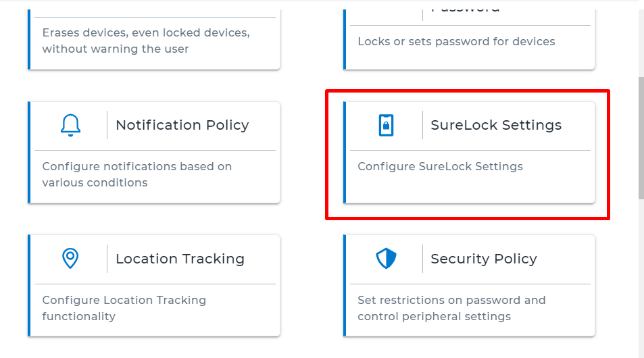The width and height of the screenshot is (644, 358).
Task: Open the Notification Policy title
Action: click(182, 125)
